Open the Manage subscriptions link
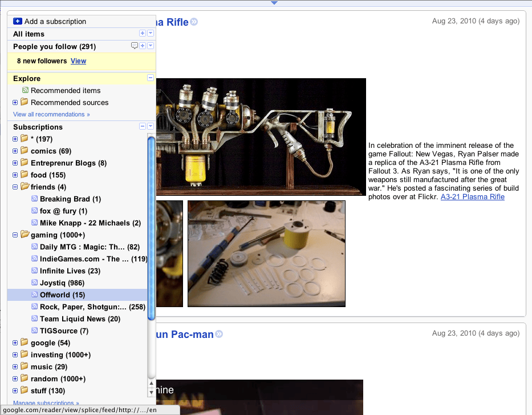This screenshot has height=415, width=532. click(46, 403)
